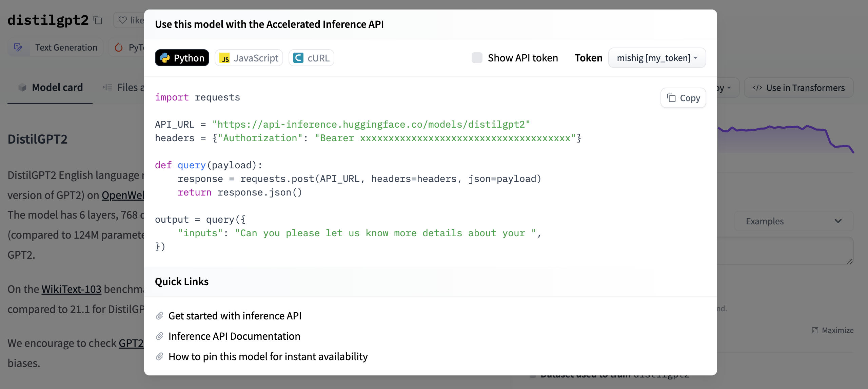The image size is (868, 389).
Task: Select the cURL language tab
Action: click(312, 58)
